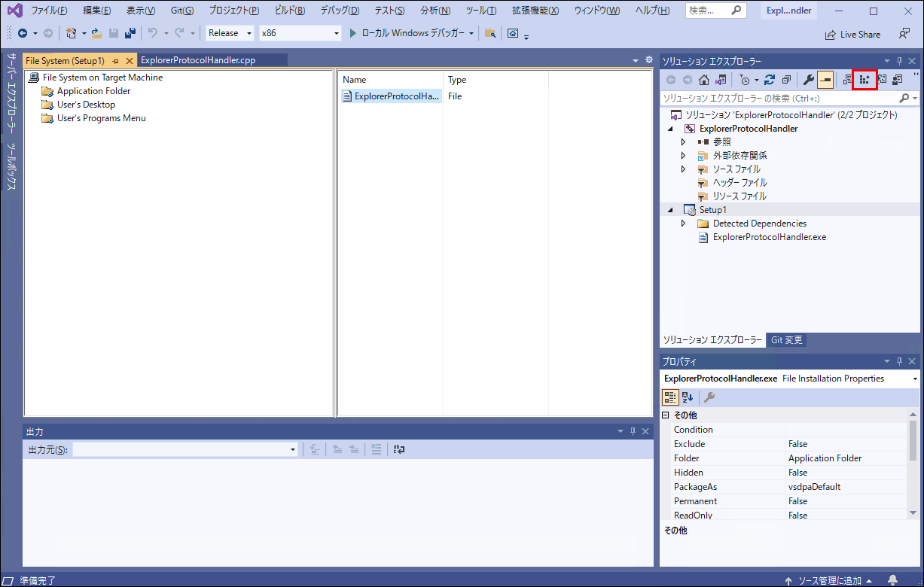Open the 拡張機能(X) menu
The width and height of the screenshot is (924, 587).
click(x=535, y=11)
